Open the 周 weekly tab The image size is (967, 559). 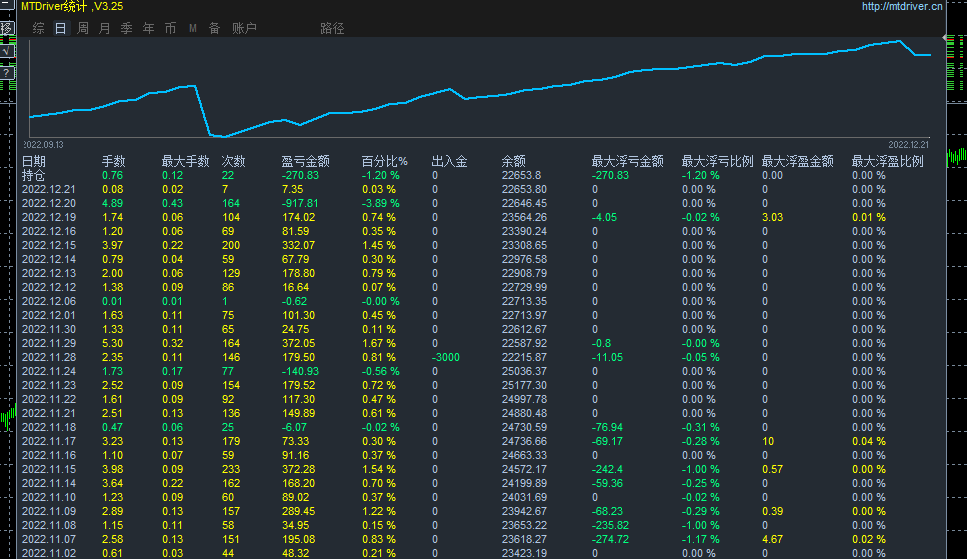(x=83, y=28)
